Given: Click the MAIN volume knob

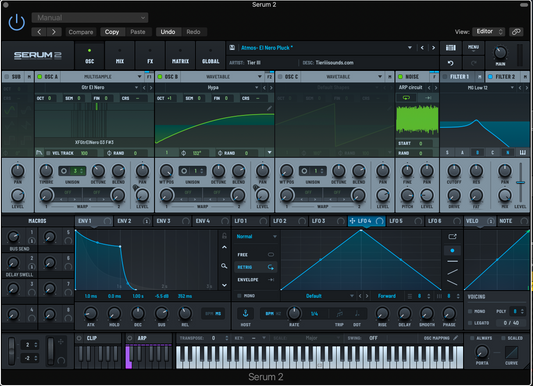Looking at the screenshot, I should [500, 53].
